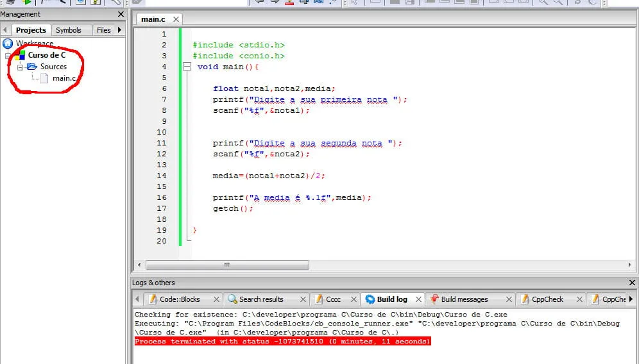Open the Files tab in Management
Image resolution: width=639 pixels, height=364 pixels.
[x=103, y=30]
